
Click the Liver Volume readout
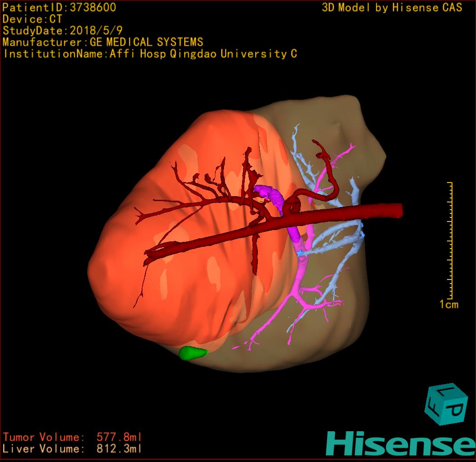(x=72, y=449)
